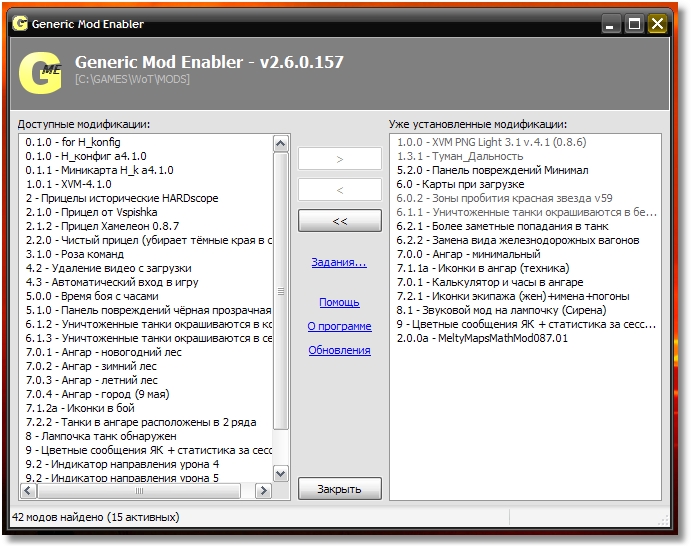
Task: Click the path text [C:\GAMES\WoT\MODS]
Action: coord(132,79)
